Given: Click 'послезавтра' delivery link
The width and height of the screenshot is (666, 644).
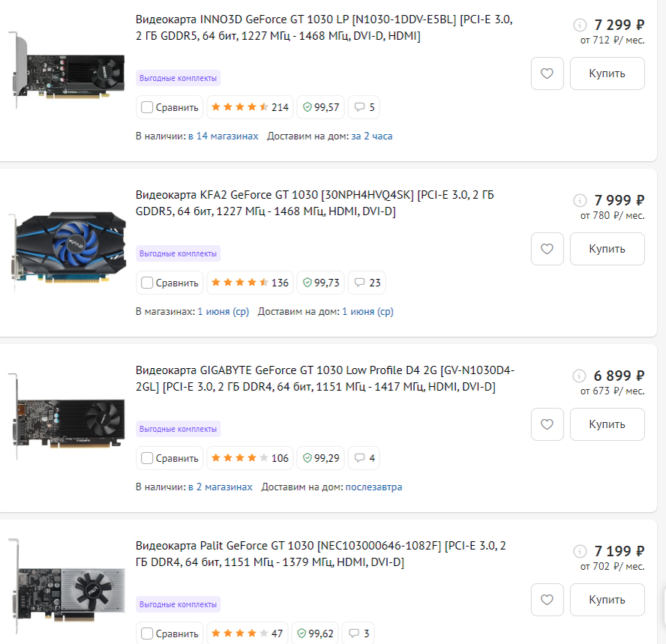Looking at the screenshot, I should [373, 487].
